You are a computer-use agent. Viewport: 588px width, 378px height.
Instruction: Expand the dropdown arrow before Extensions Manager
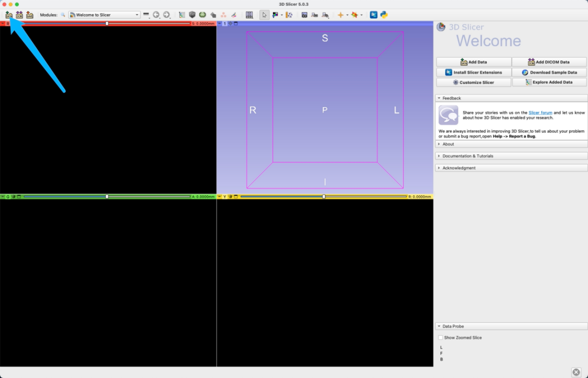point(361,15)
